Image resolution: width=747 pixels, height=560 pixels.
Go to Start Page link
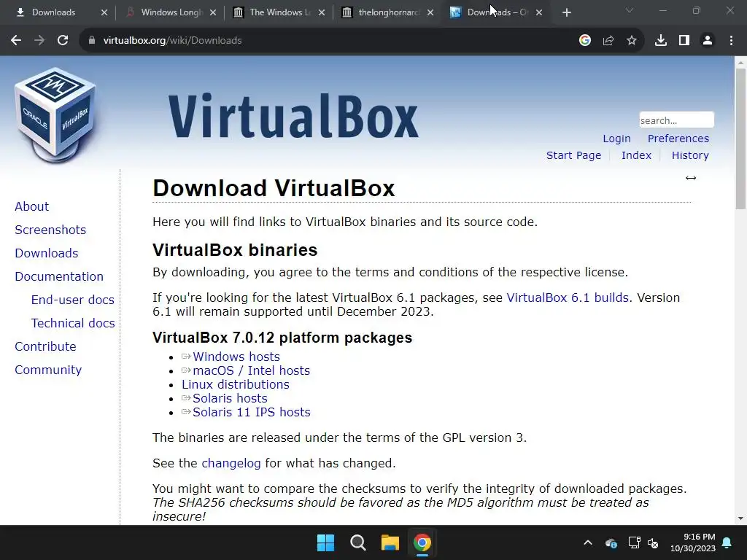click(573, 155)
